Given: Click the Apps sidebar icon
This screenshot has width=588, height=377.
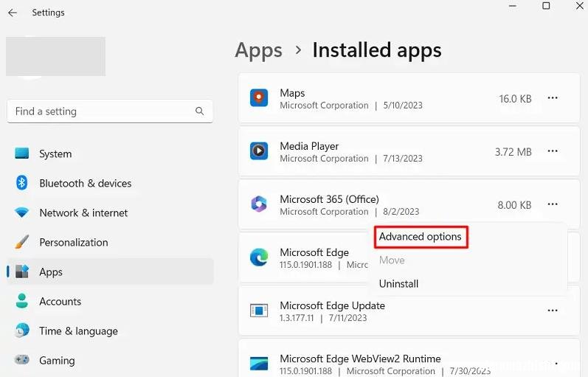Looking at the screenshot, I should 21,271.
